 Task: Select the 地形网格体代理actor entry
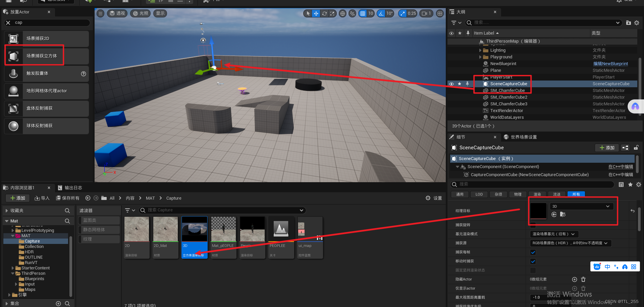click(47, 91)
